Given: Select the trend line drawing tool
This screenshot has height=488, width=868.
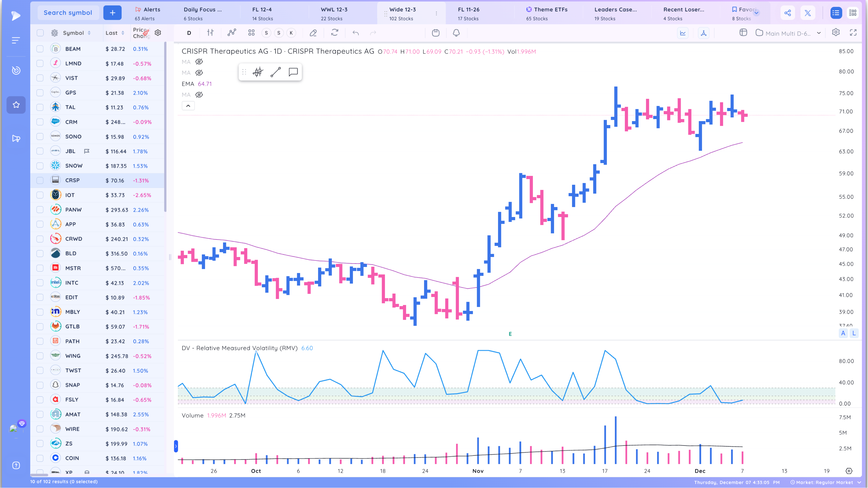Looking at the screenshot, I should tap(276, 72).
